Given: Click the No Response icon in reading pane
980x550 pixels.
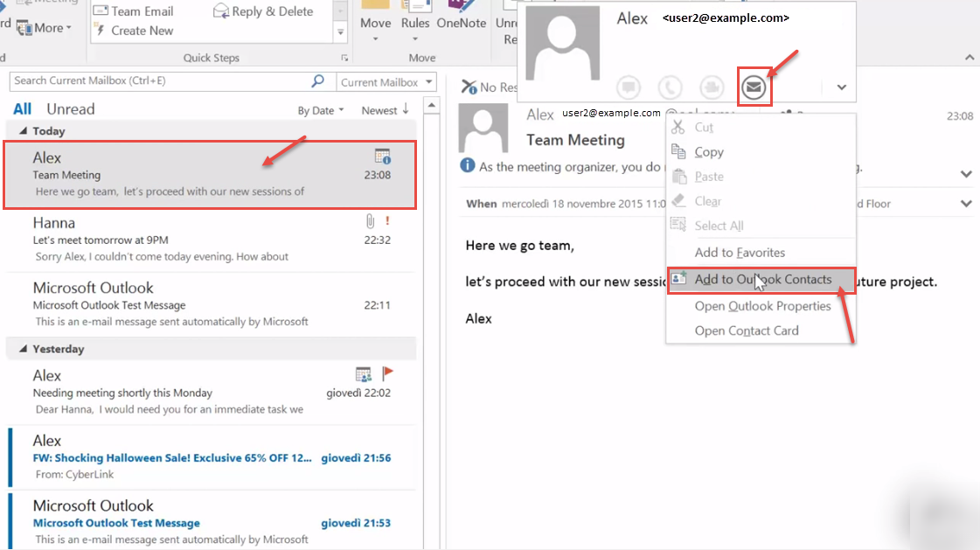Looking at the screenshot, I should [469, 87].
